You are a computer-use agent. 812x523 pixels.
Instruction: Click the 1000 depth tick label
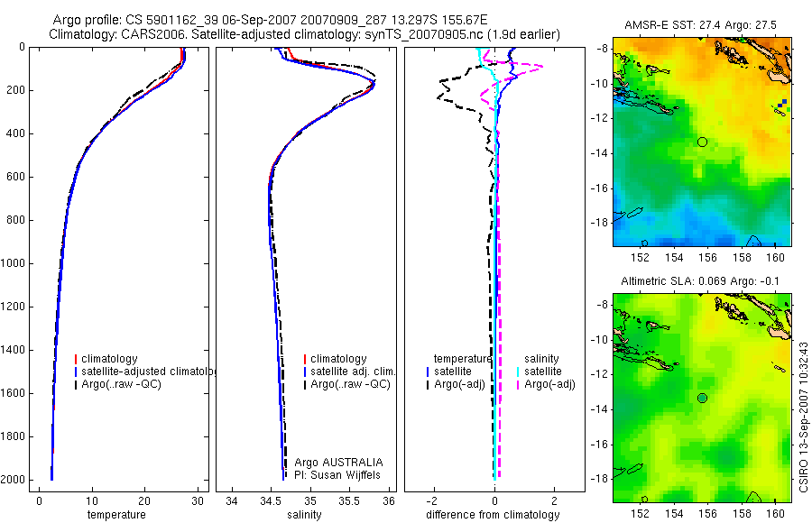[14, 263]
